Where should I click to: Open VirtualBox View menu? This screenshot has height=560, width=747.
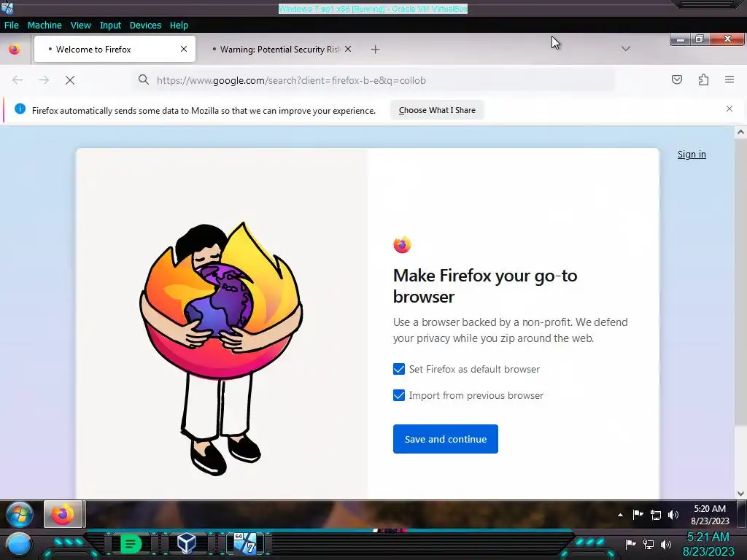point(80,26)
